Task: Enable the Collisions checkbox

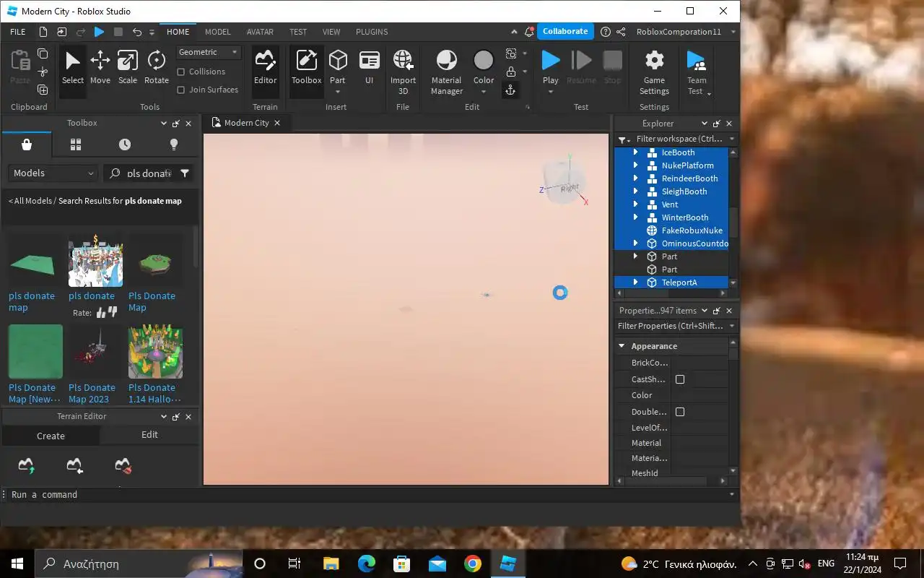Action: 181,72
